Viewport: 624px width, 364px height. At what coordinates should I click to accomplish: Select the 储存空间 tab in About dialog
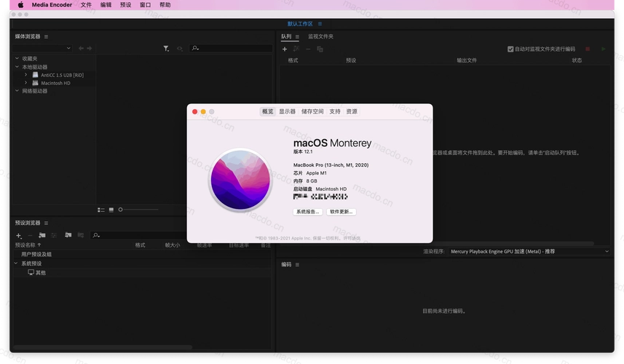click(312, 111)
